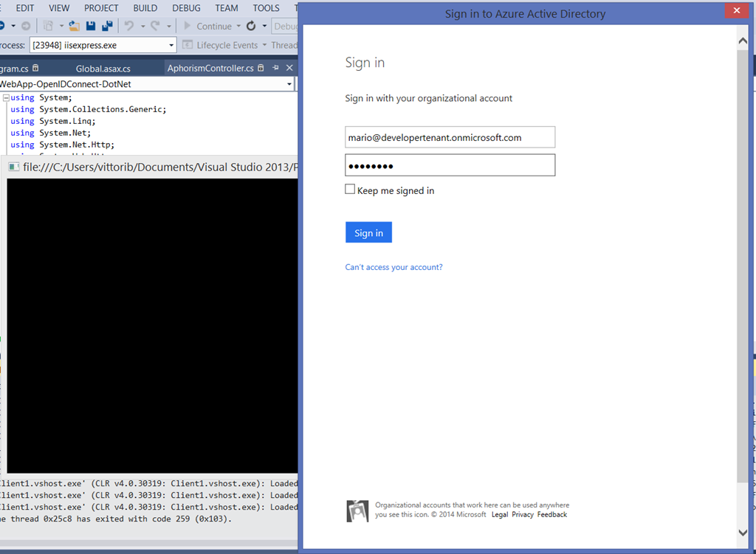Click the black console window area
The width and height of the screenshot is (756, 554).
click(x=152, y=325)
